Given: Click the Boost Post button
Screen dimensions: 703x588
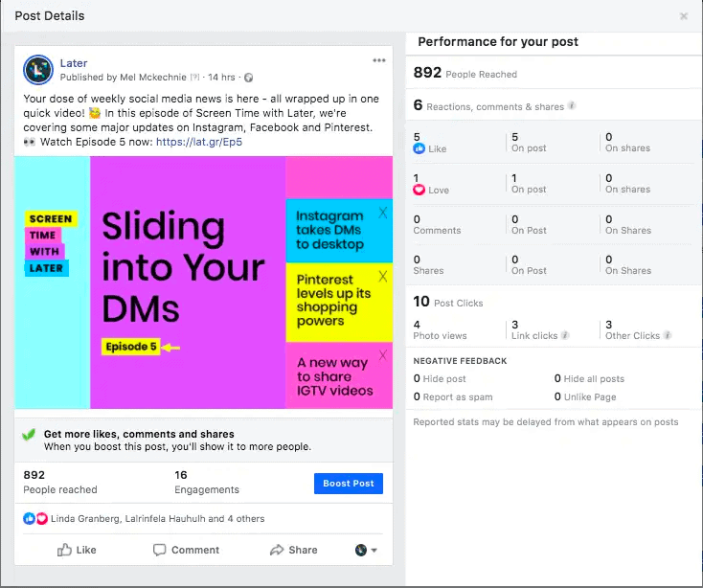Looking at the screenshot, I should pyautogui.click(x=349, y=484).
